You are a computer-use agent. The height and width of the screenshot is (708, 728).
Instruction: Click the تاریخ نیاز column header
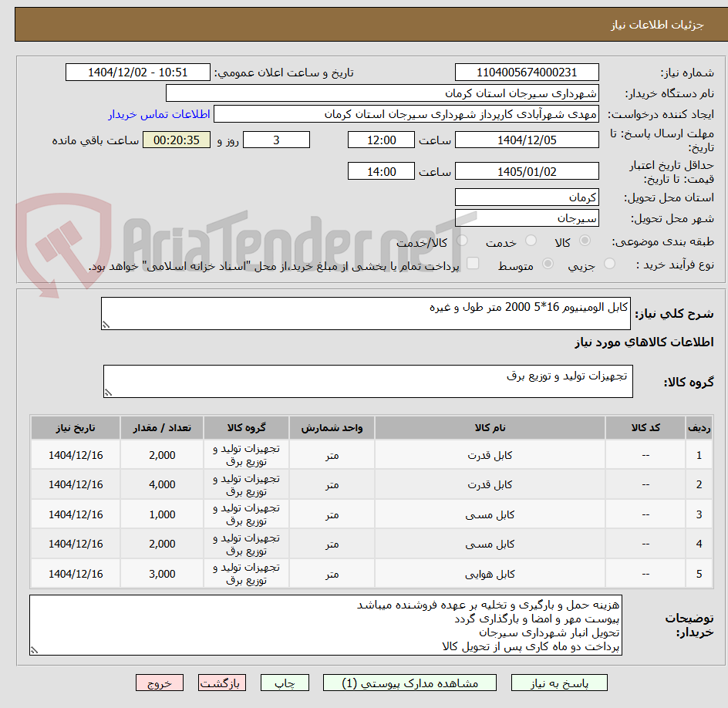76,427
